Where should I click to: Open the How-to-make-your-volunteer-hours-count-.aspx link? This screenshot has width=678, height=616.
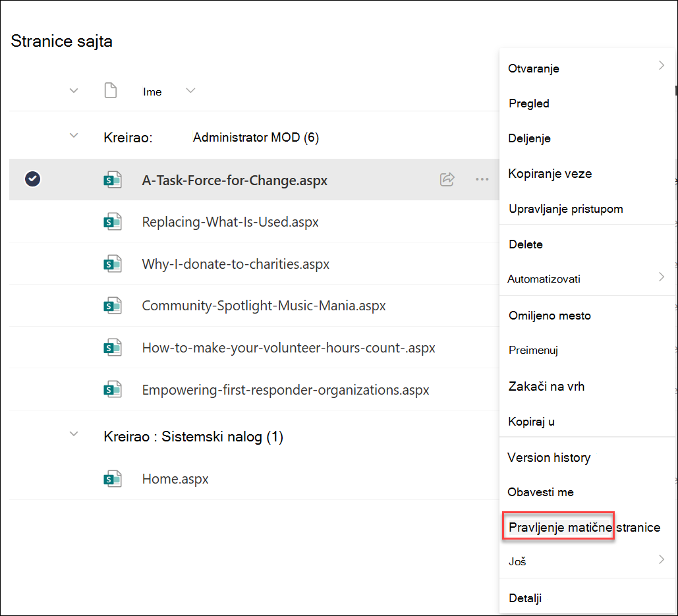click(289, 348)
